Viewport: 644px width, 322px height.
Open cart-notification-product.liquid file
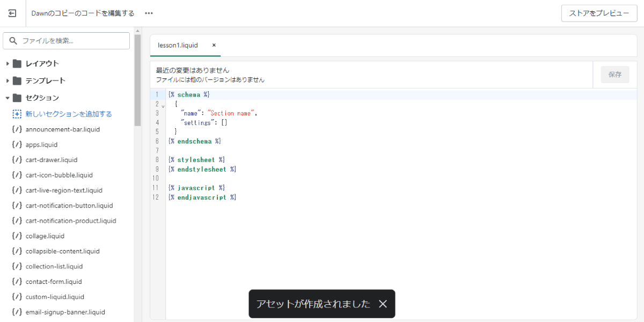(x=71, y=221)
